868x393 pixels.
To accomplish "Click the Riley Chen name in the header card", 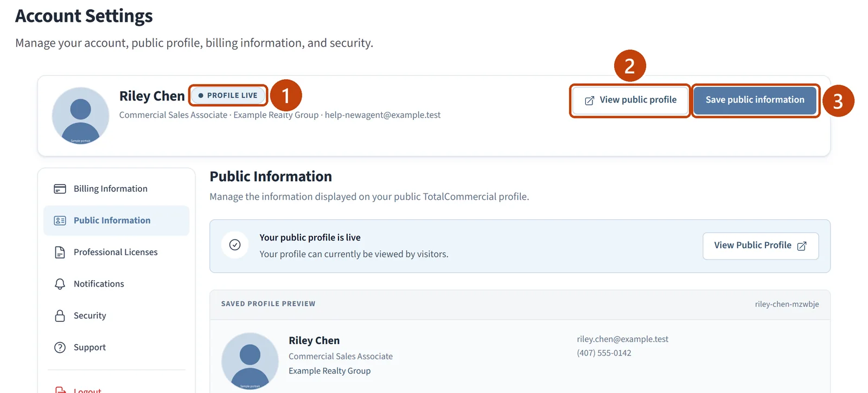I will (x=152, y=96).
